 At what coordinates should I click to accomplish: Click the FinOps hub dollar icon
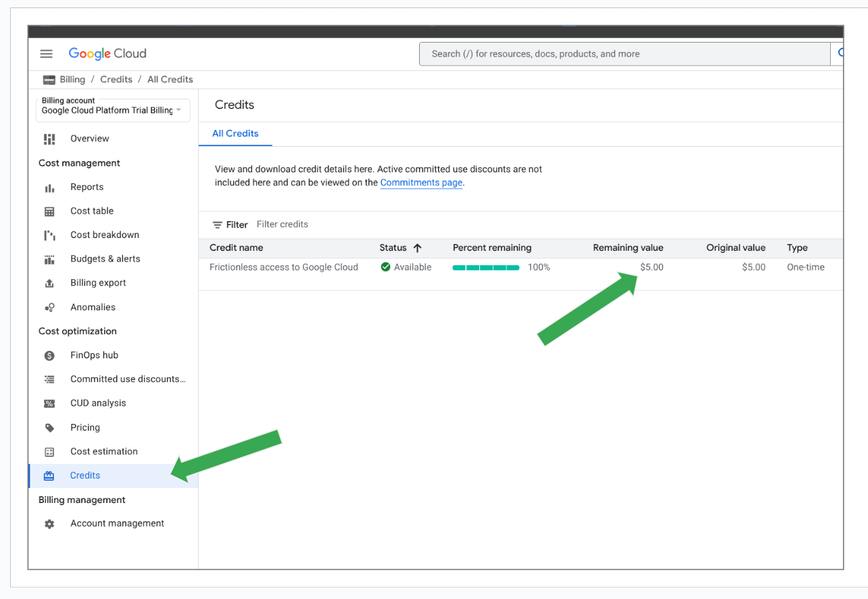pyautogui.click(x=49, y=356)
